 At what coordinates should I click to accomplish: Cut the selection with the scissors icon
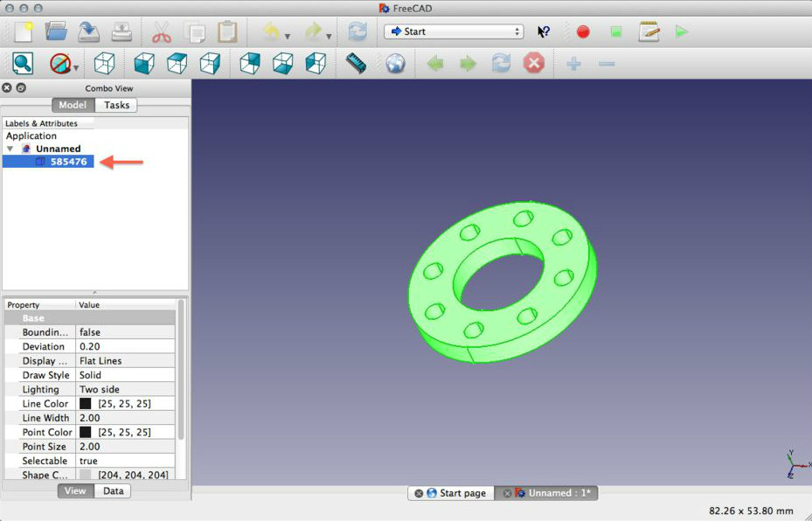point(162,32)
